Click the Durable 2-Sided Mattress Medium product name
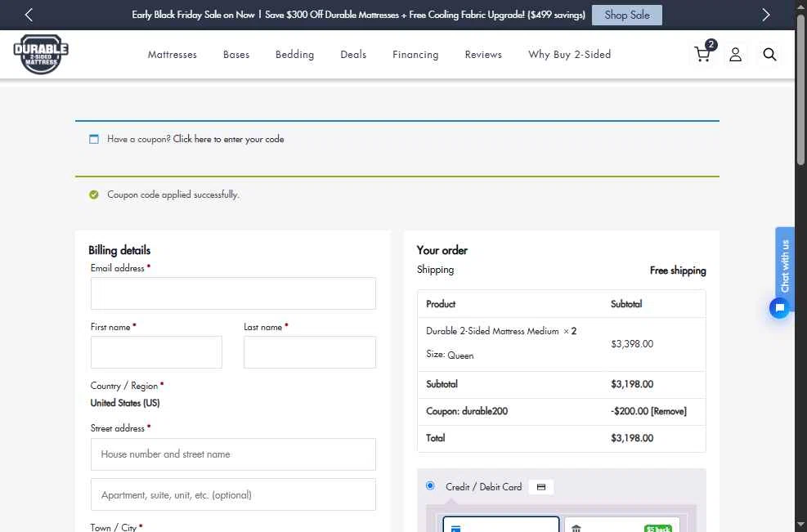The height and width of the screenshot is (532, 807). pos(492,331)
